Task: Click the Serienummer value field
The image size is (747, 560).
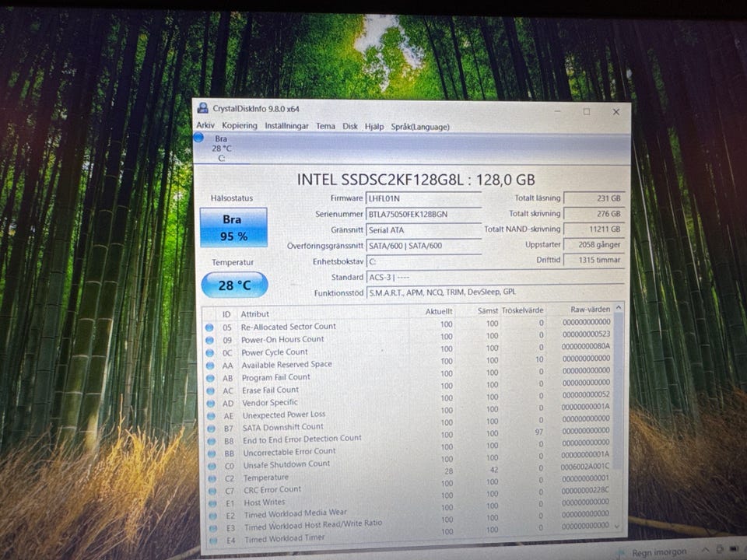Action: [423, 215]
